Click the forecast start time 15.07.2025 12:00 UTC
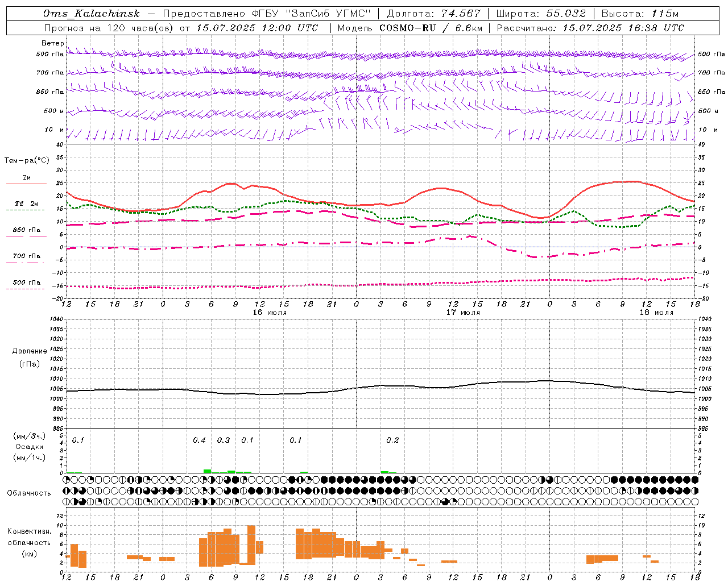The width and height of the screenshot is (728, 582). click(x=257, y=28)
